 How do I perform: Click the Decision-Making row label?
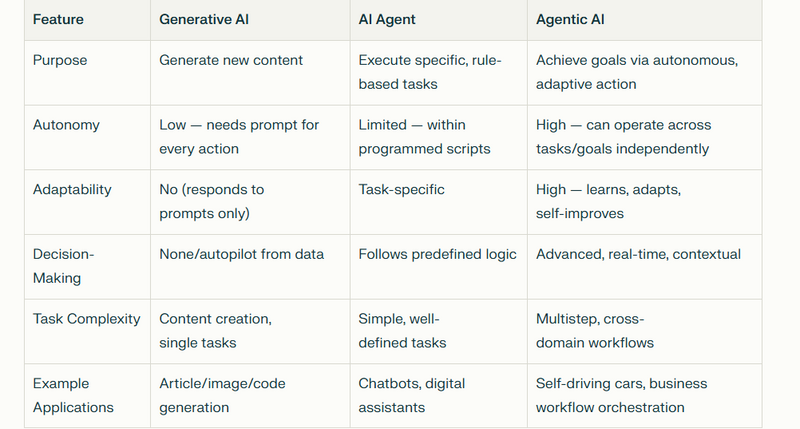click(63, 266)
